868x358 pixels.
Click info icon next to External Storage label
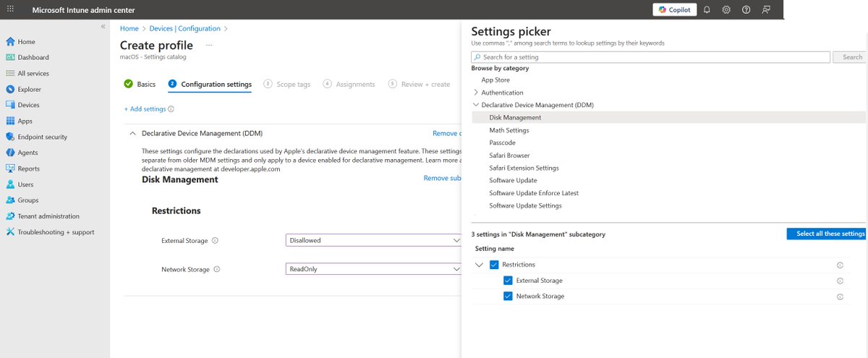pos(216,241)
